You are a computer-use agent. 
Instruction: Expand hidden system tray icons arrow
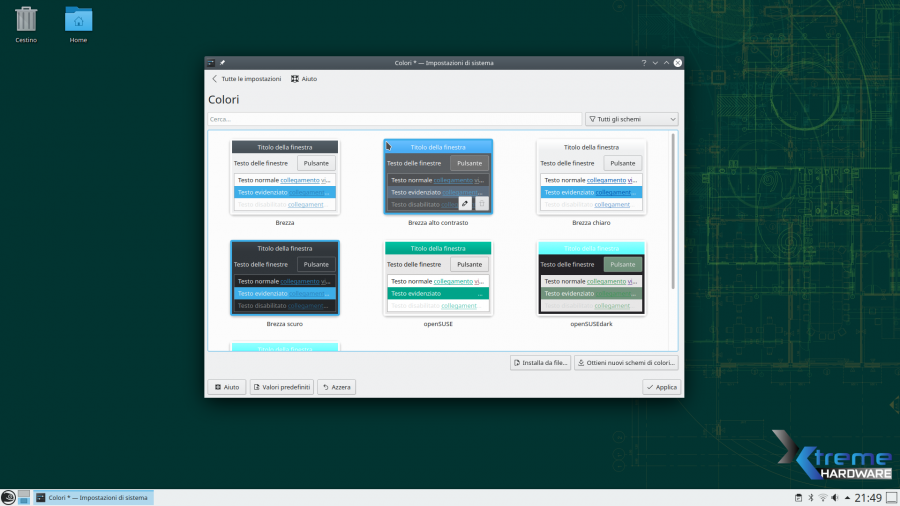[849, 497]
